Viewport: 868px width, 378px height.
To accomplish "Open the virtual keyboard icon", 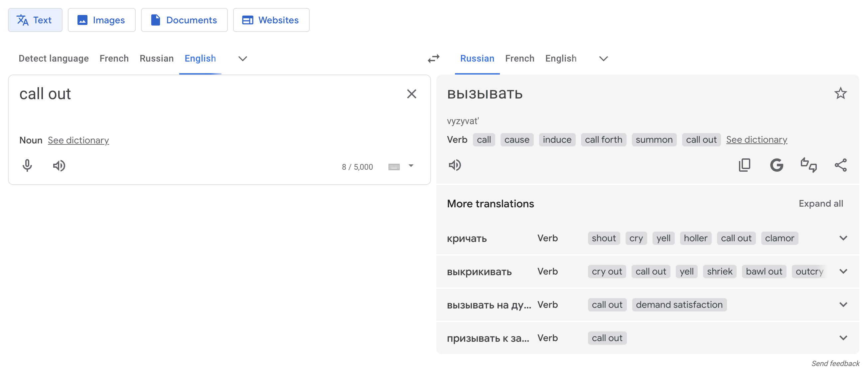I will 393,167.
